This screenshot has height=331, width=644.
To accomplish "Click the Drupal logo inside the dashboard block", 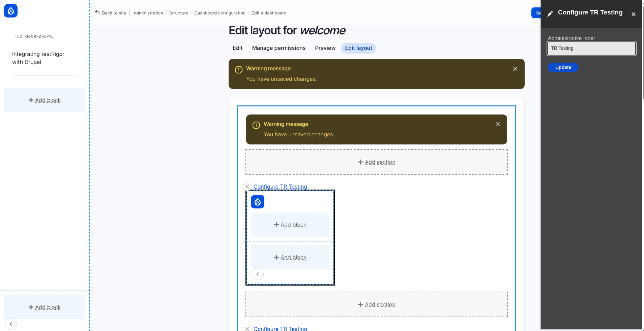I will [x=257, y=202].
